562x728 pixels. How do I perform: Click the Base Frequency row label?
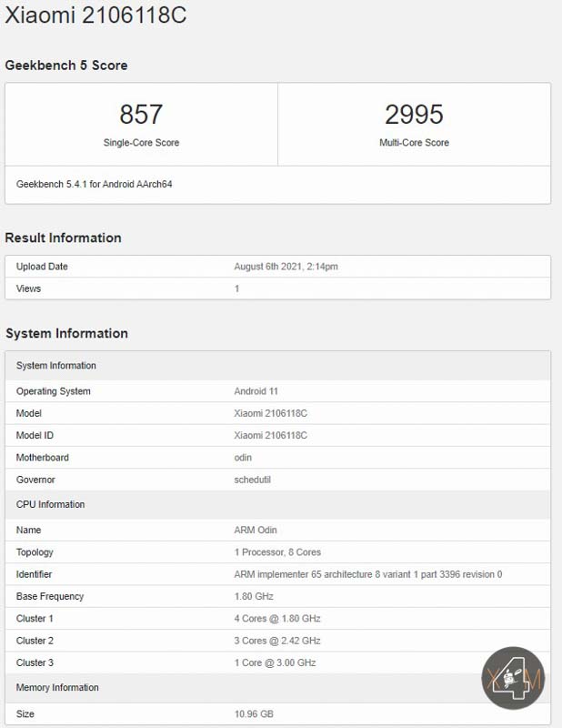click(x=50, y=597)
